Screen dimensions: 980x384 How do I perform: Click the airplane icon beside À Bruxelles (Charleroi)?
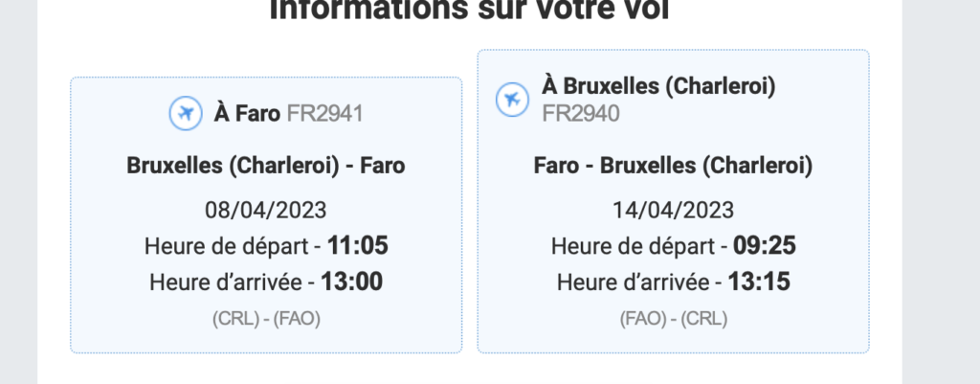tap(512, 100)
